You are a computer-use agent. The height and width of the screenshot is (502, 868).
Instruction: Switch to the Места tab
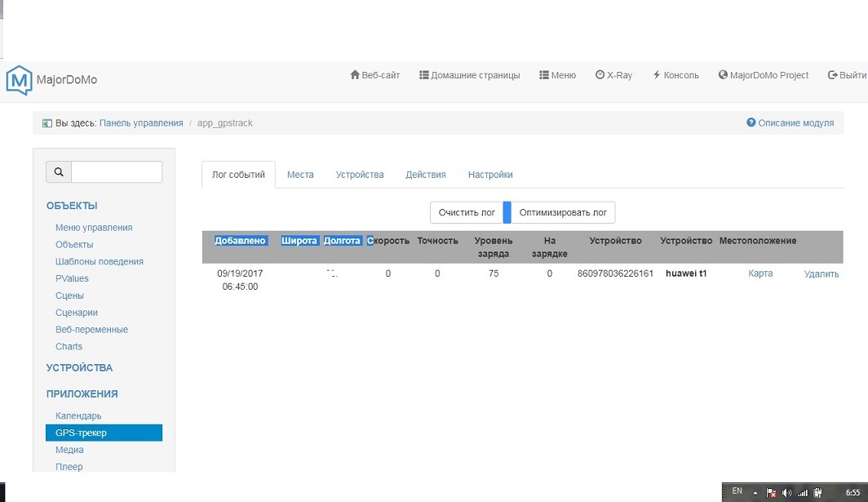pyautogui.click(x=300, y=175)
